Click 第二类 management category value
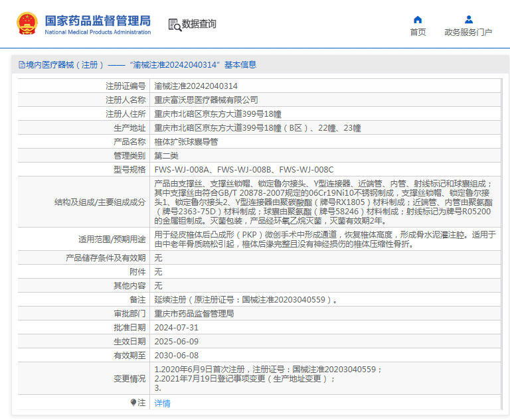This screenshot has width=510, height=420. (x=166, y=156)
